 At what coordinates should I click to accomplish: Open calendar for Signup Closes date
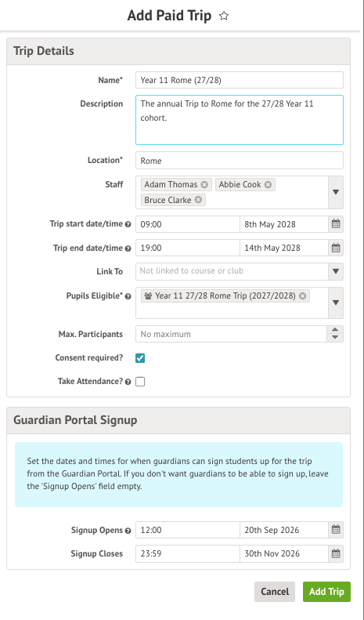pyautogui.click(x=336, y=553)
